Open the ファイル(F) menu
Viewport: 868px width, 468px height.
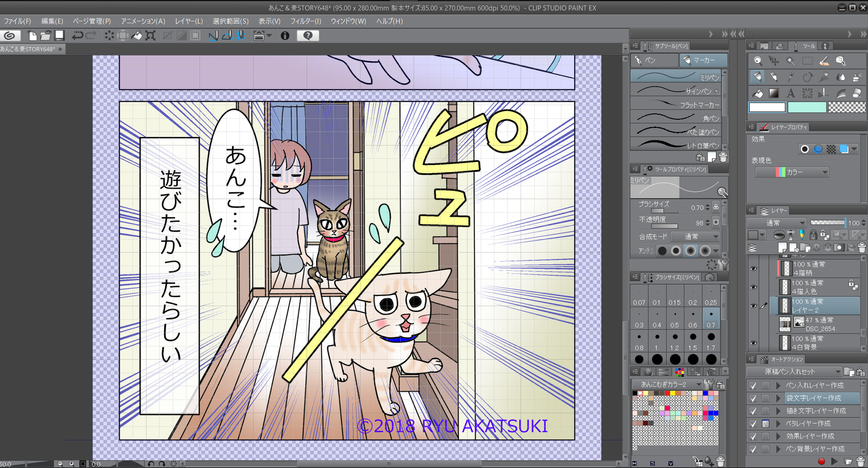pyautogui.click(x=17, y=21)
